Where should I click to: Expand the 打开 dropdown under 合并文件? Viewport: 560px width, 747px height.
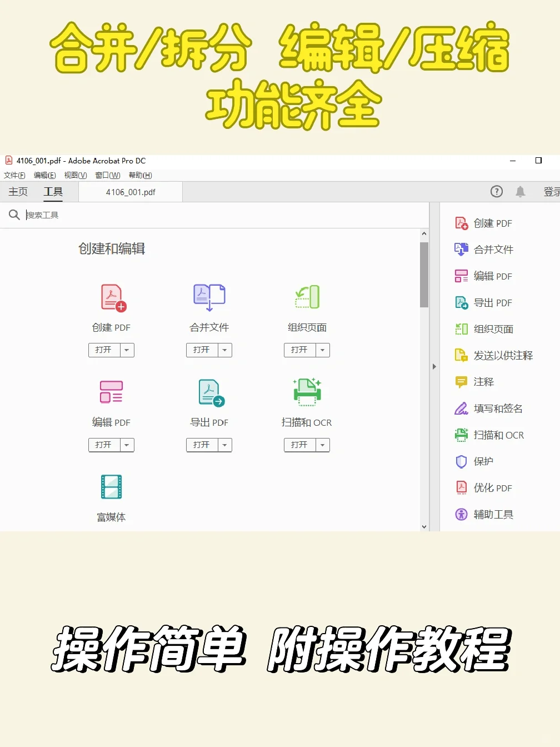pos(224,350)
